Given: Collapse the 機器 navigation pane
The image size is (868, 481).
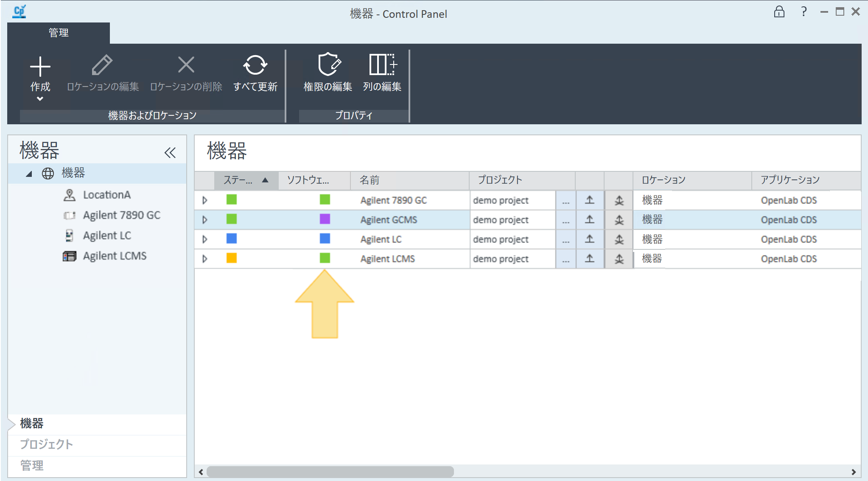Looking at the screenshot, I should tap(170, 153).
